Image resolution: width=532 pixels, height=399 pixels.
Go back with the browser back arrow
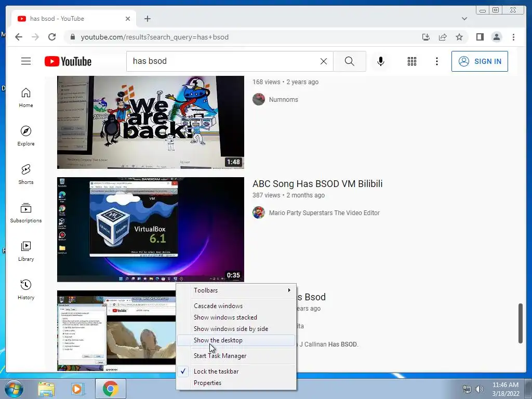coord(19,37)
